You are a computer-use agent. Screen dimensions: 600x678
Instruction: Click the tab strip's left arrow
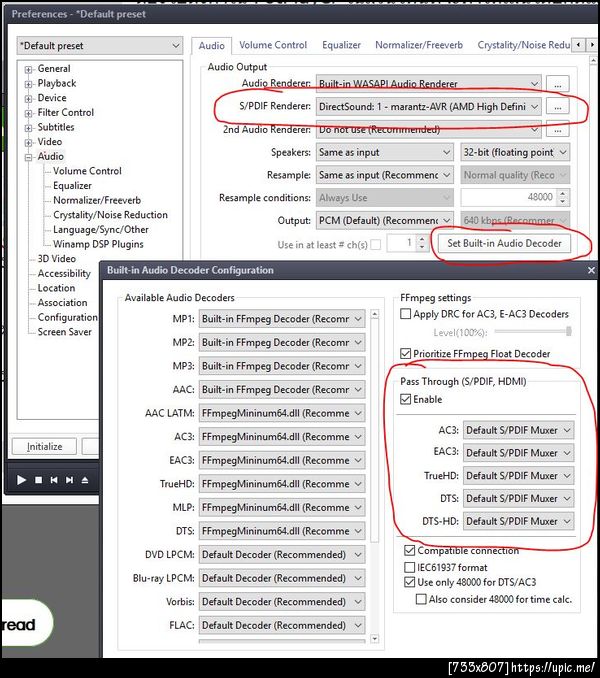(x=578, y=45)
